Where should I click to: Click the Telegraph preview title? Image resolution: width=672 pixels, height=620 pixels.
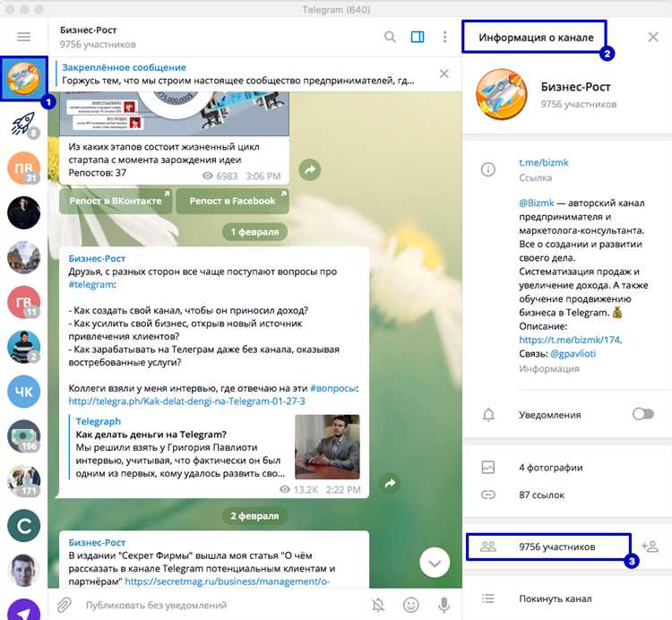pyautogui.click(x=151, y=435)
